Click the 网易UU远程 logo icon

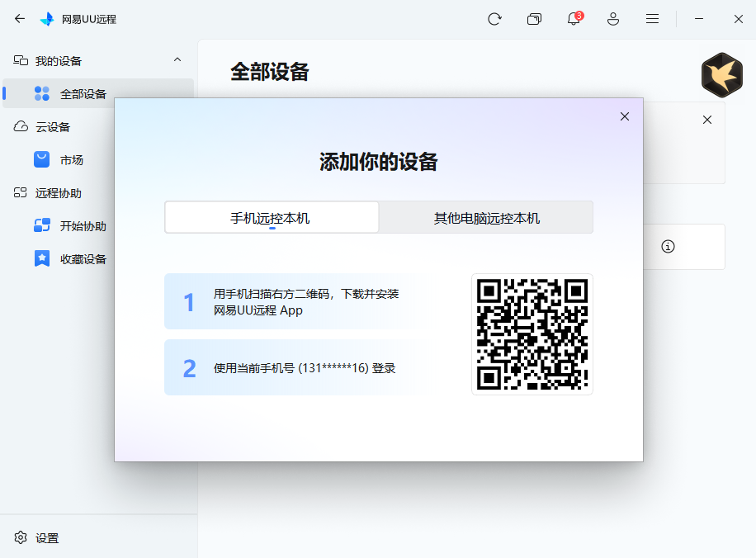coord(47,19)
